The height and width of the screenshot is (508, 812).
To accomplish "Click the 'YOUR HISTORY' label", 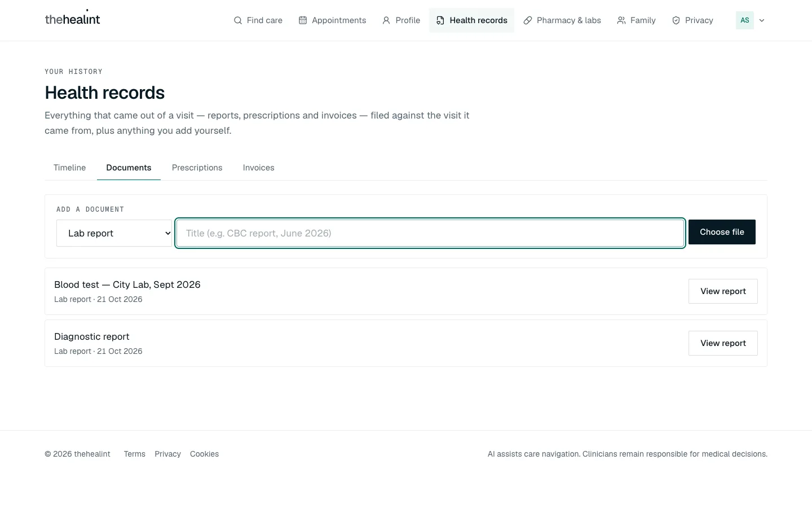I will (74, 72).
